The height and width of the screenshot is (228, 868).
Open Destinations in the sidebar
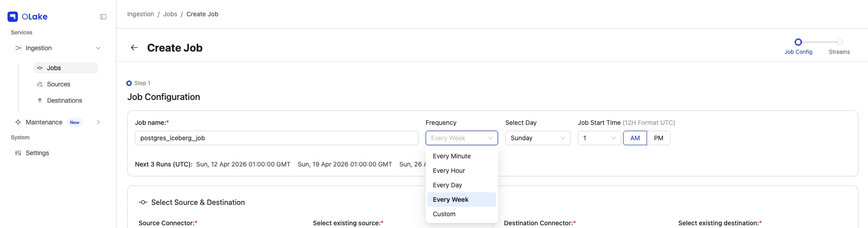[x=66, y=100]
